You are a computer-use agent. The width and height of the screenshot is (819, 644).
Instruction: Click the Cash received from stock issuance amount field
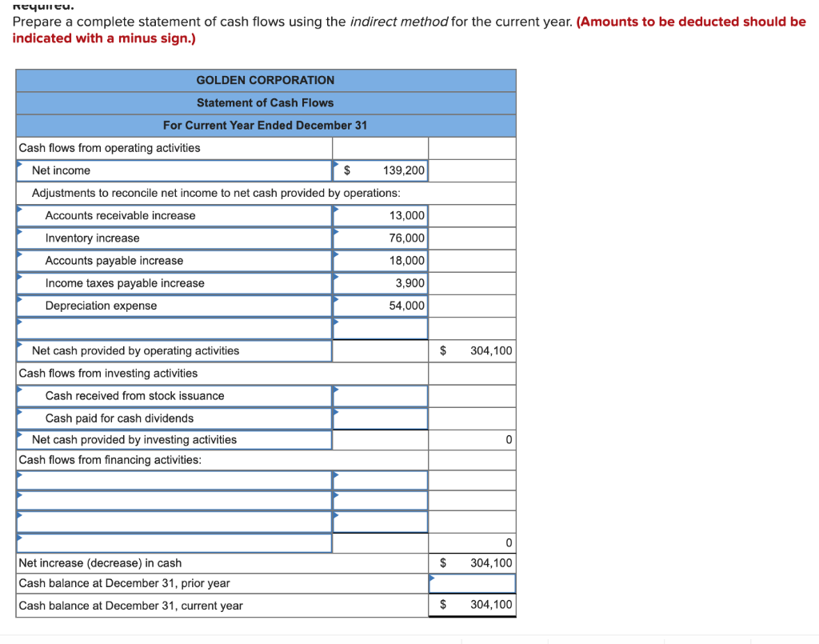pyautogui.click(x=381, y=395)
